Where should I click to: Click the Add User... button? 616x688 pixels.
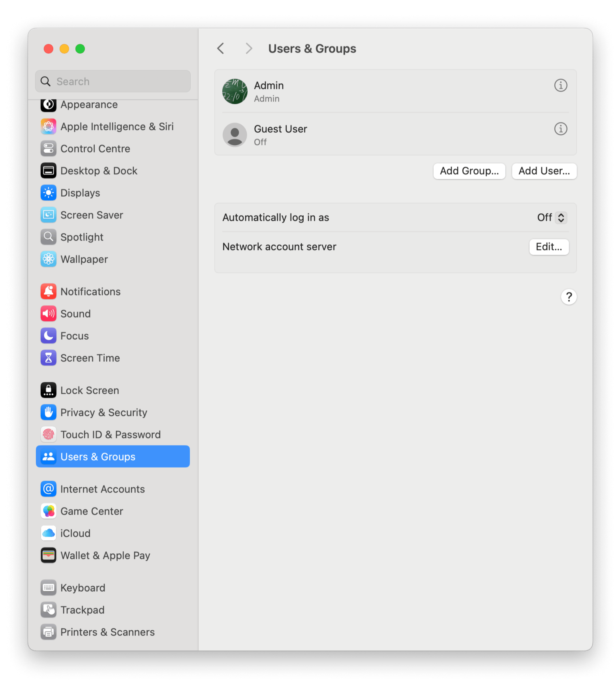click(x=544, y=171)
